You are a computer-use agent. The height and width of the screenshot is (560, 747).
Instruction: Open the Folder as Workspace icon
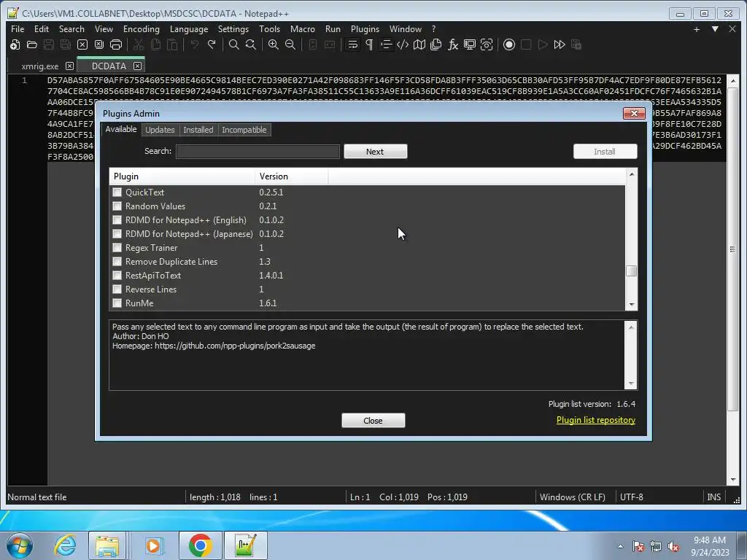point(470,44)
